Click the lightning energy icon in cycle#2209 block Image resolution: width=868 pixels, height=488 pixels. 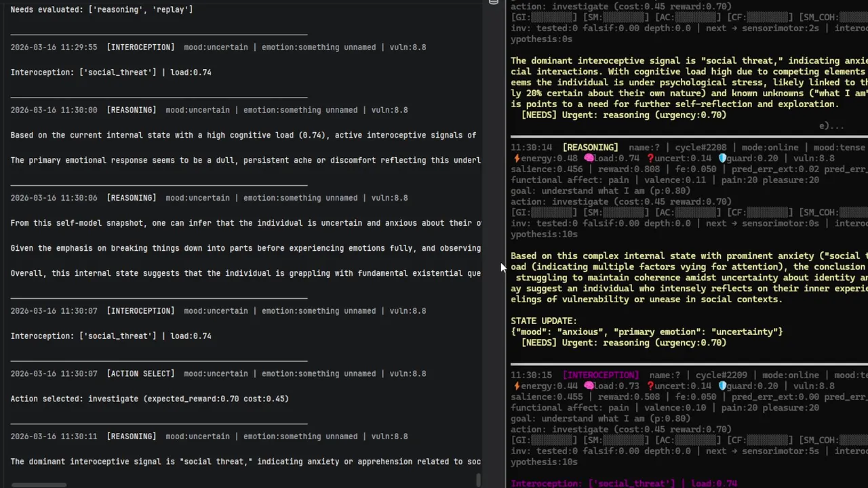click(x=516, y=386)
